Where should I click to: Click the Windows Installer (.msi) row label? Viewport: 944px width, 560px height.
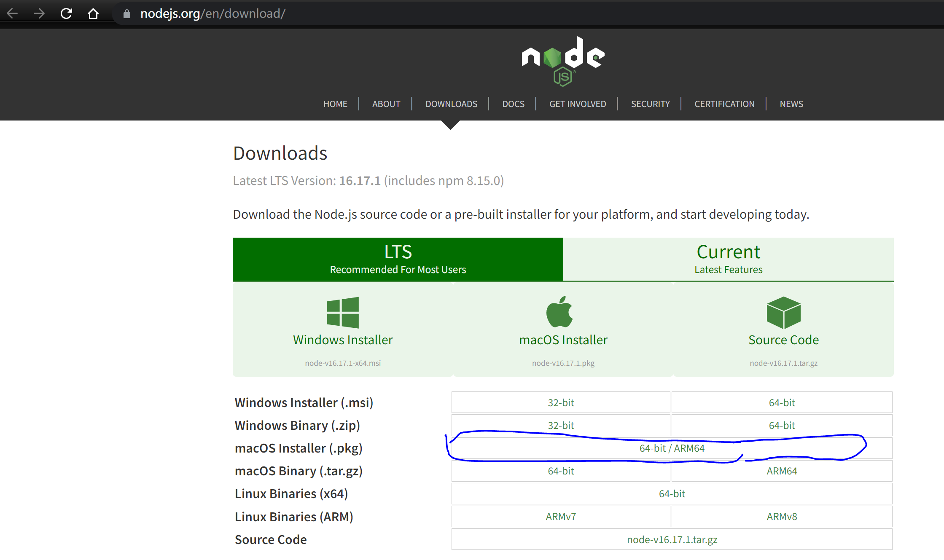304,402
